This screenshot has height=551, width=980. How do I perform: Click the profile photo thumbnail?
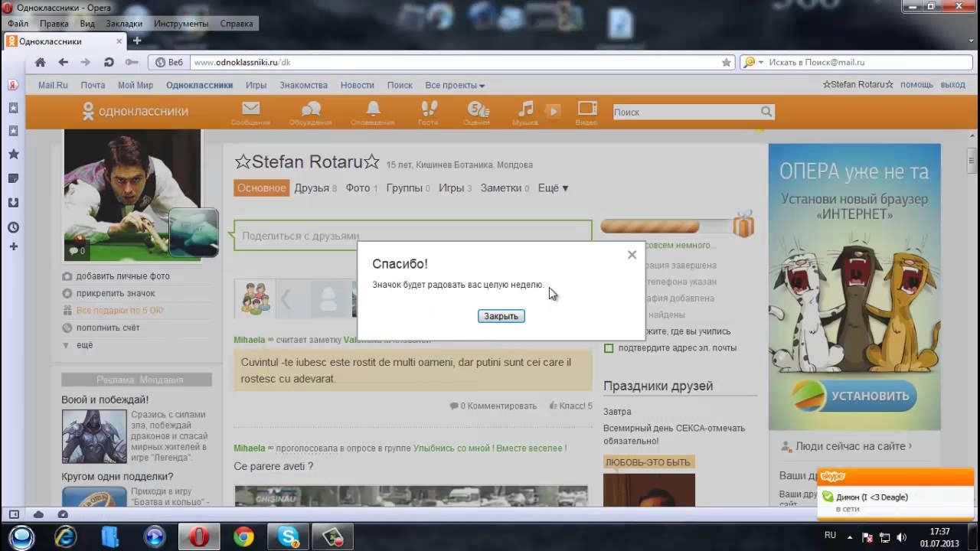click(132, 194)
